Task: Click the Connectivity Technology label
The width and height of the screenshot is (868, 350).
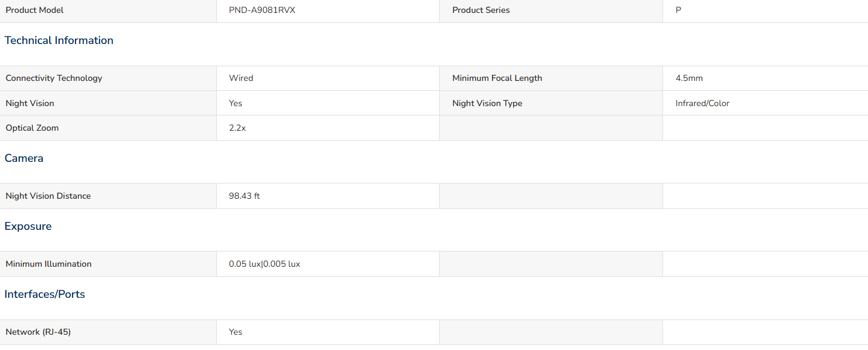Action: (54, 78)
